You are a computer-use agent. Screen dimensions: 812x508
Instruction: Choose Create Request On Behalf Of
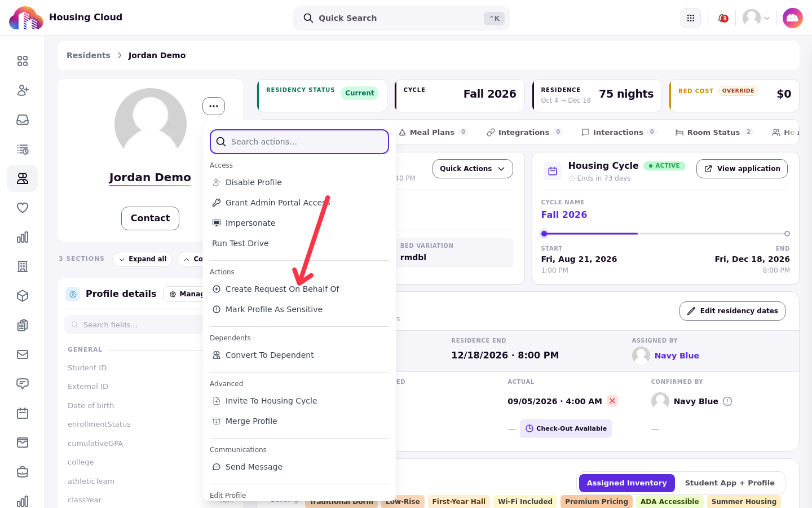299,289
